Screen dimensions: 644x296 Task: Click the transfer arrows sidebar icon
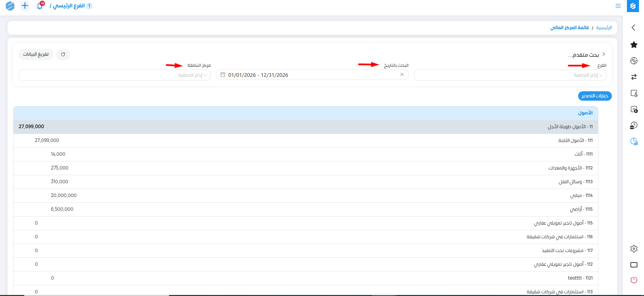pos(634,77)
